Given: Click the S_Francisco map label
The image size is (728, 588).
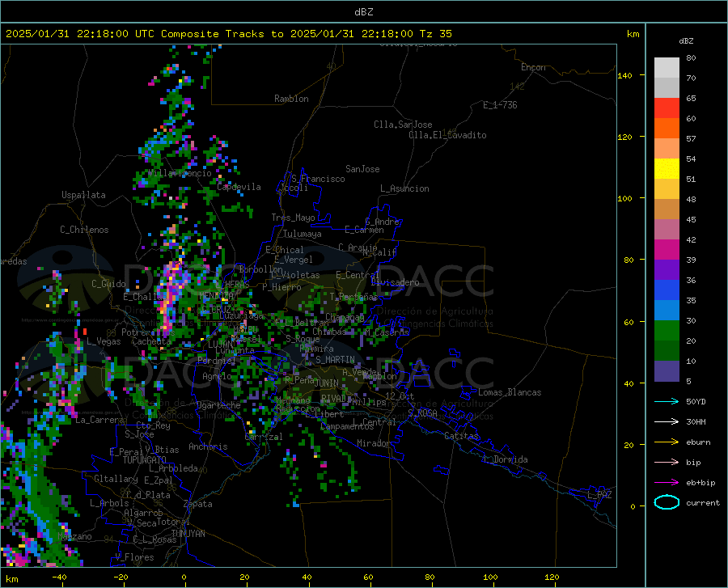Looking at the screenshot, I should click(x=318, y=179).
